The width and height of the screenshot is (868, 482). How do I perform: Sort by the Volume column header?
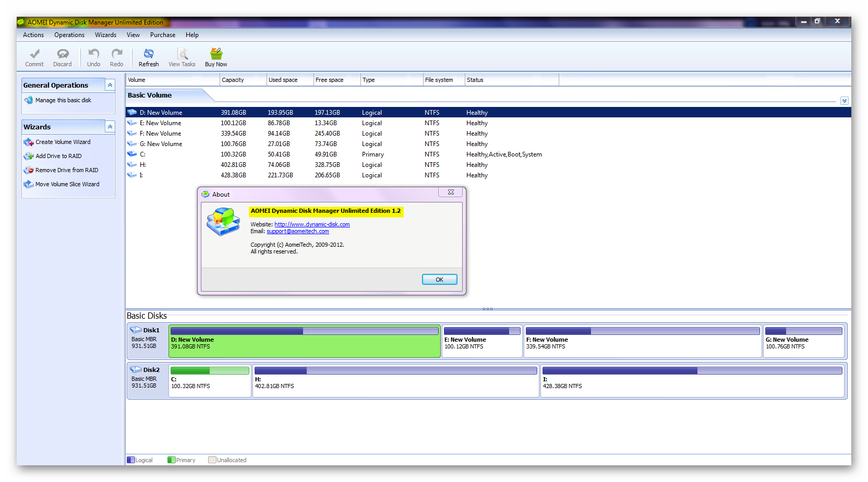click(x=173, y=80)
